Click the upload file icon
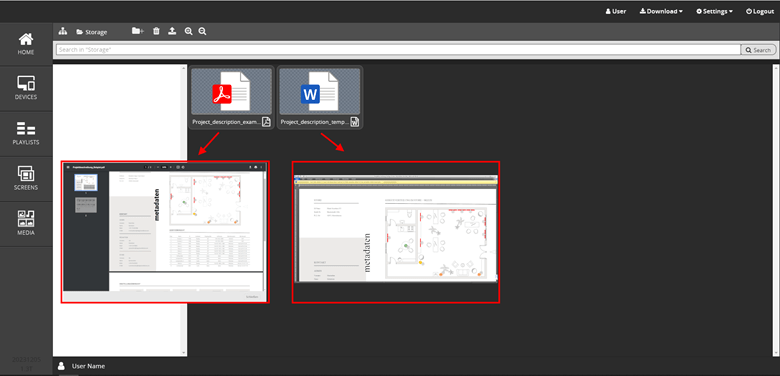Viewport: 780px width, 376px height. [x=172, y=31]
